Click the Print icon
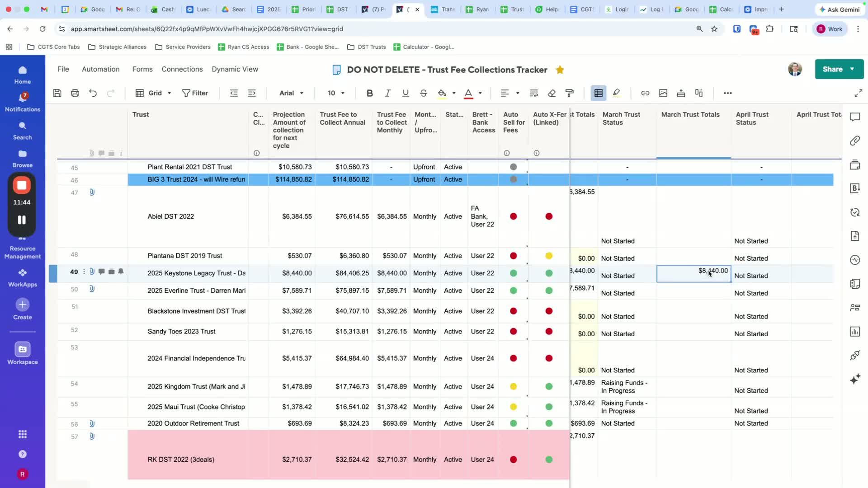The height and width of the screenshot is (488, 868). click(75, 93)
